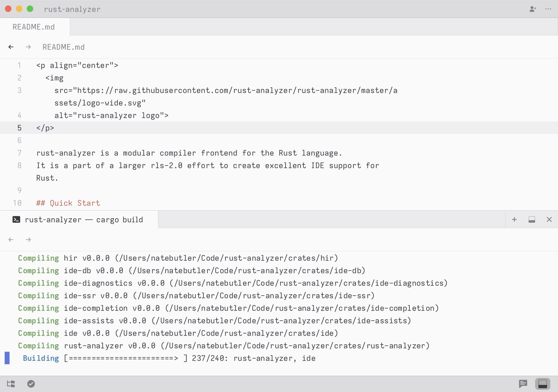Viewport: 558px width, 392px height.
Task: Open the chat panel icon
Action: tap(523, 384)
